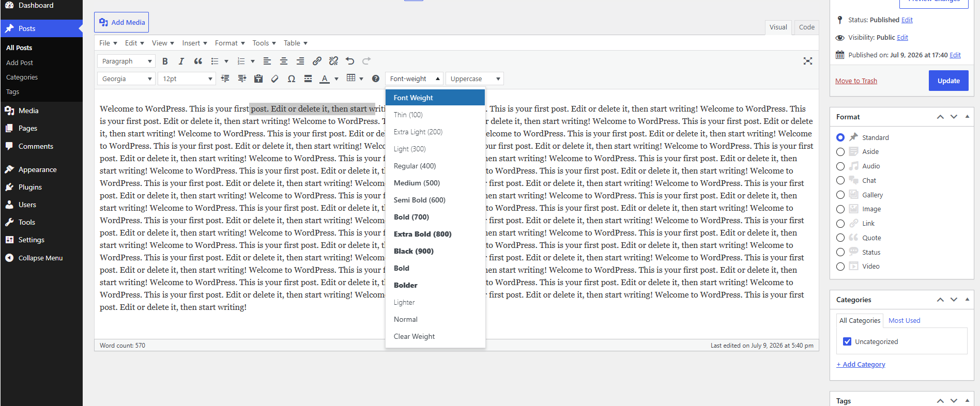Screen dimensions: 980x406
Task: Click the Add Category link
Action: click(x=861, y=364)
